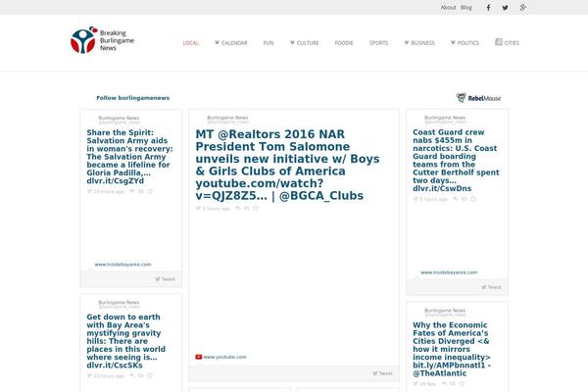The image size is (588, 392).
Task: Open the Calendar section label
Action: point(234,43)
